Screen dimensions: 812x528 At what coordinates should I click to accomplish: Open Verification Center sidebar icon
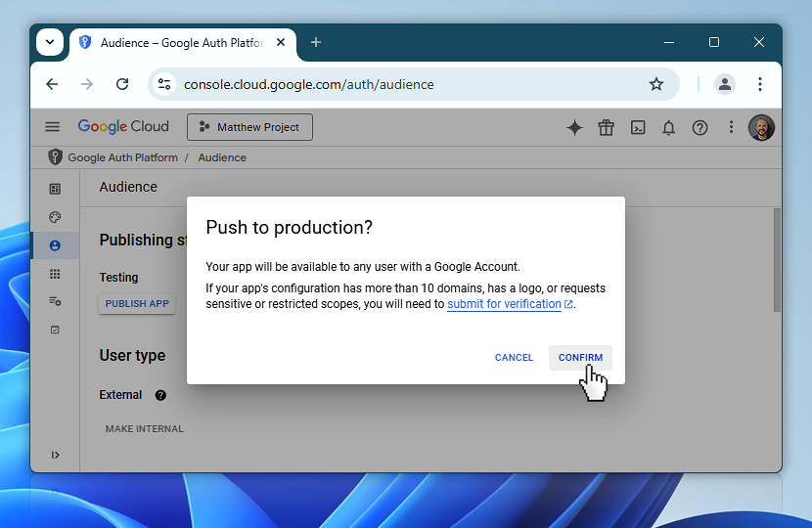(x=55, y=330)
